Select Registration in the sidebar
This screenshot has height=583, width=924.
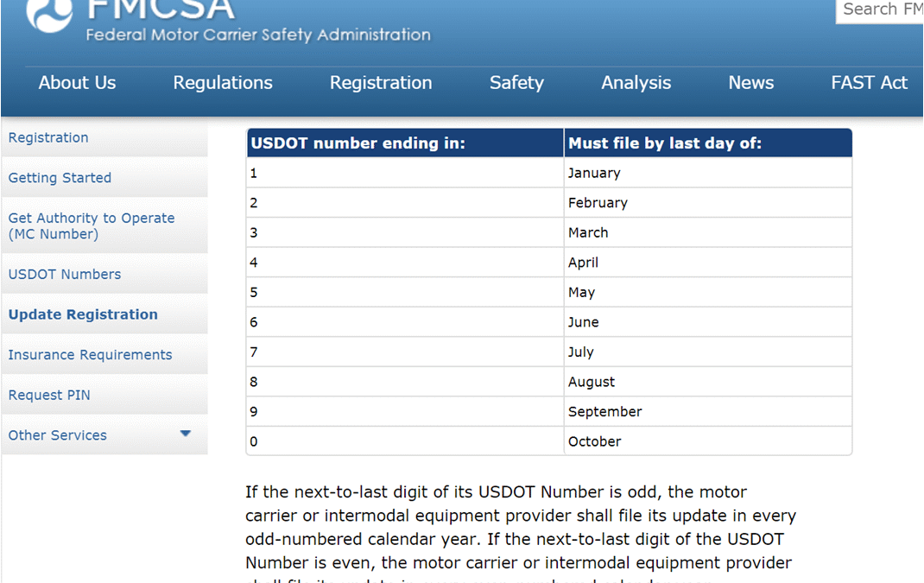click(47, 137)
